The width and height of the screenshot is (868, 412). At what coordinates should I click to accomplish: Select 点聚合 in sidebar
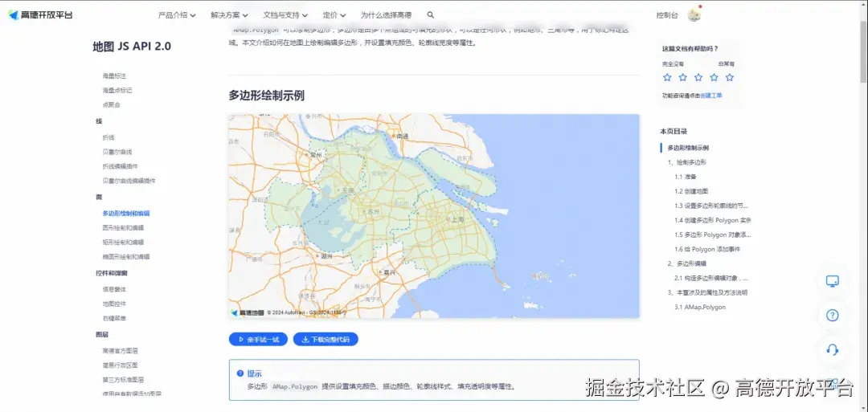[111, 104]
